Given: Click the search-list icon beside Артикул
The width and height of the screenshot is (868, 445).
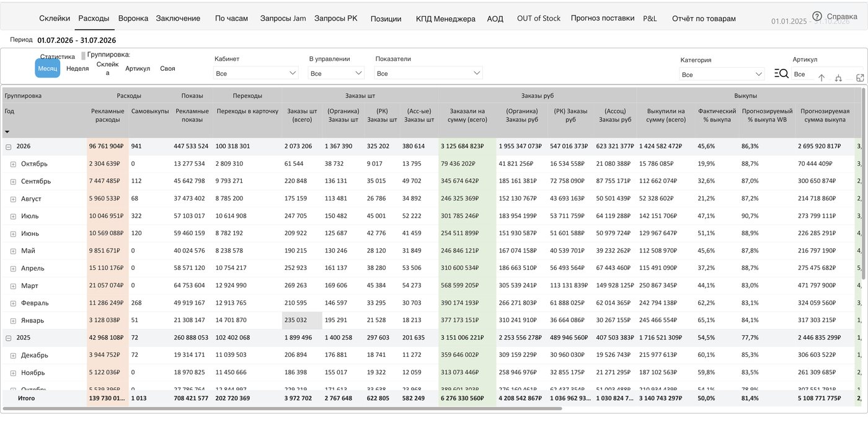Looking at the screenshot, I should click(x=781, y=73).
